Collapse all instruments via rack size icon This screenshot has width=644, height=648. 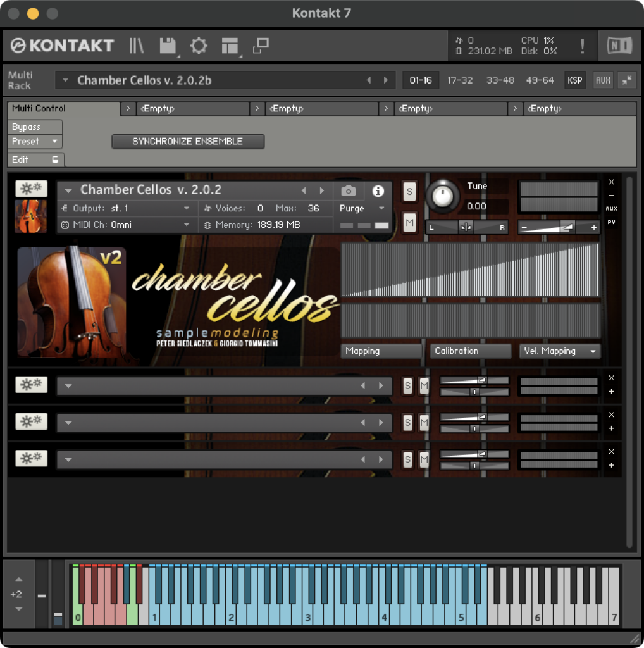(627, 80)
